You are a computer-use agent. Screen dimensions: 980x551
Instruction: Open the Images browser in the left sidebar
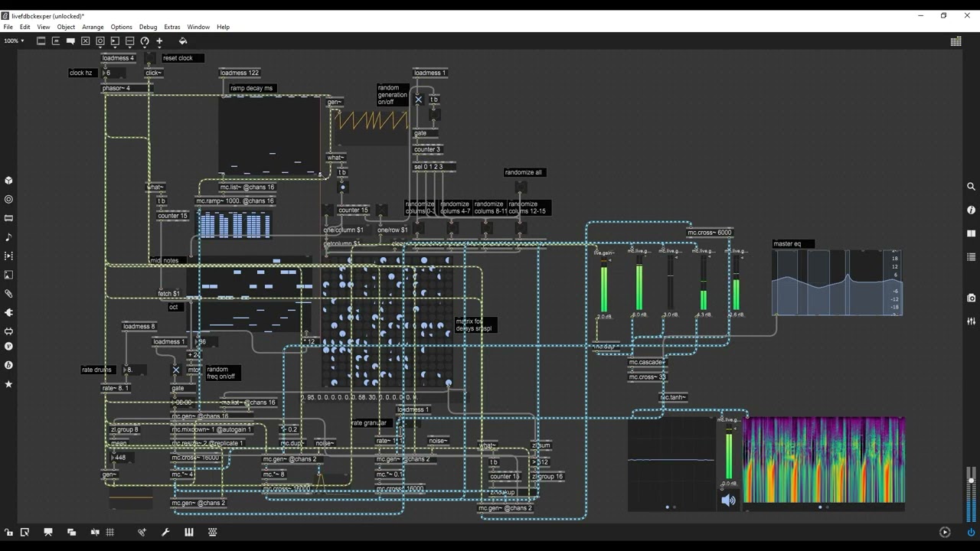point(8,275)
